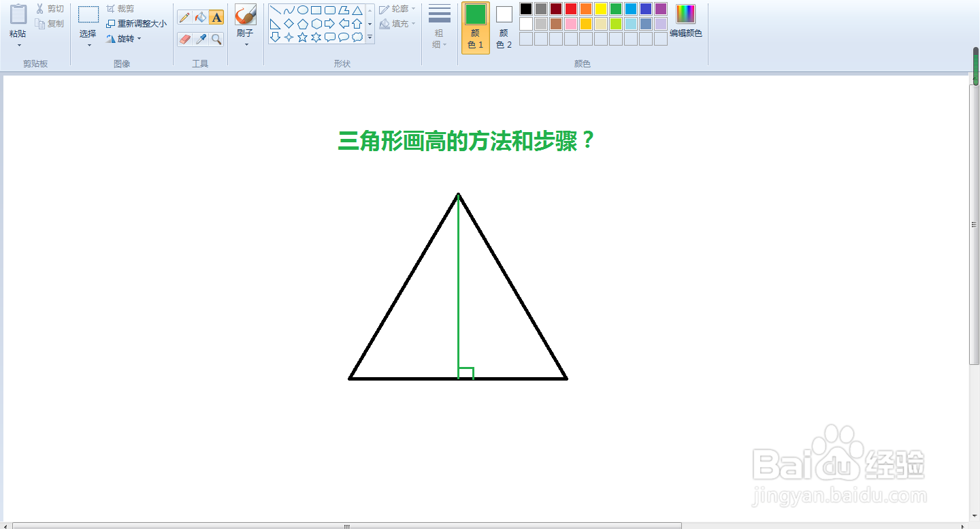Click the horizontal scrollbar thumb
Viewport: 980px width, 529px height.
point(347,526)
